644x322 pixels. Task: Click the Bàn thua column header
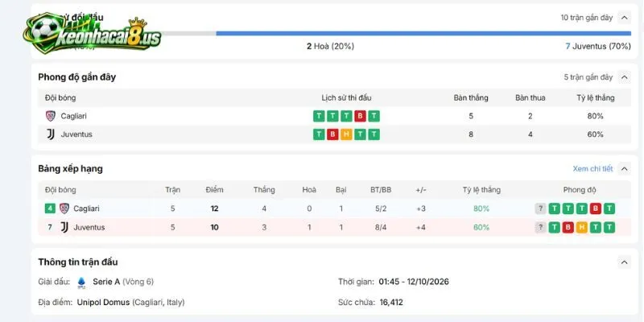point(530,97)
